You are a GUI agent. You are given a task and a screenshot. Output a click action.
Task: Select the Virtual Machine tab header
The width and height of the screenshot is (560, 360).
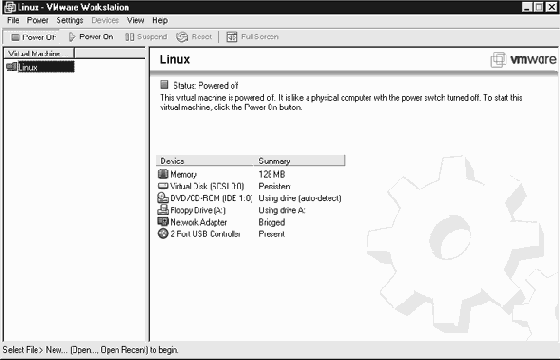pyautogui.click(x=39, y=54)
